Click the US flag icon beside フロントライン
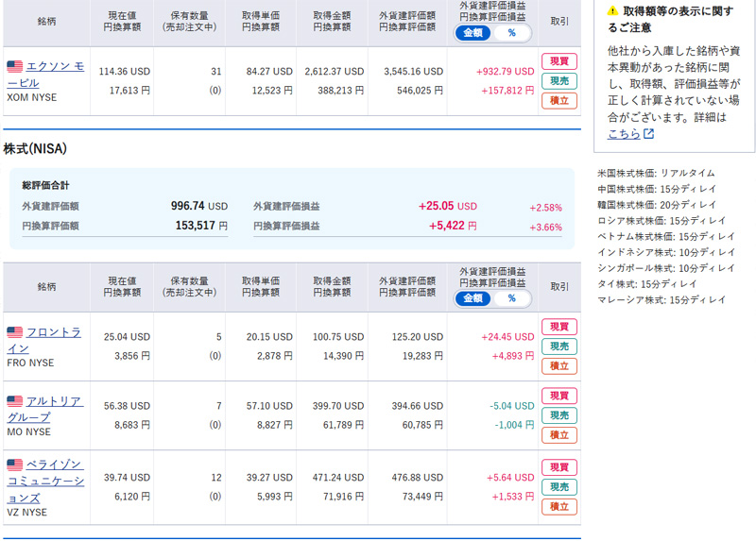This screenshot has width=756, height=541. (x=14, y=332)
